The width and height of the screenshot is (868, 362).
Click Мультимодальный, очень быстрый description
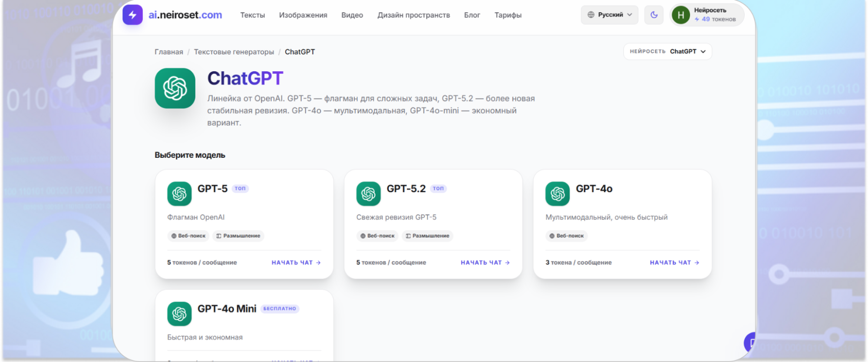point(607,217)
